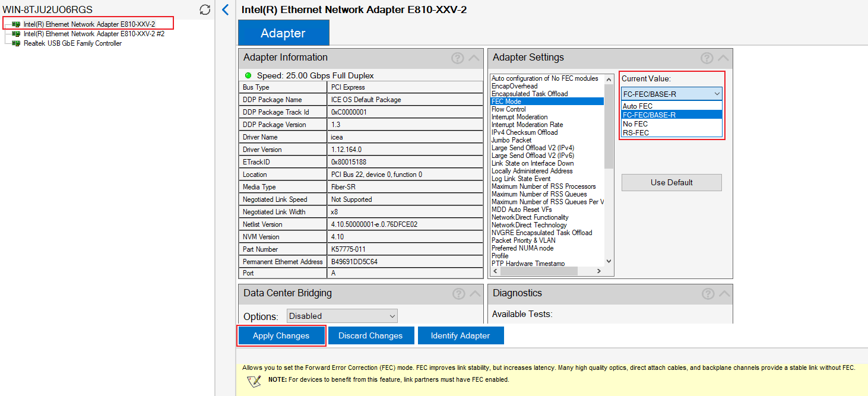Click NVM Version value 4.10
This screenshot has height=396, width=868.
pos(338,237)
